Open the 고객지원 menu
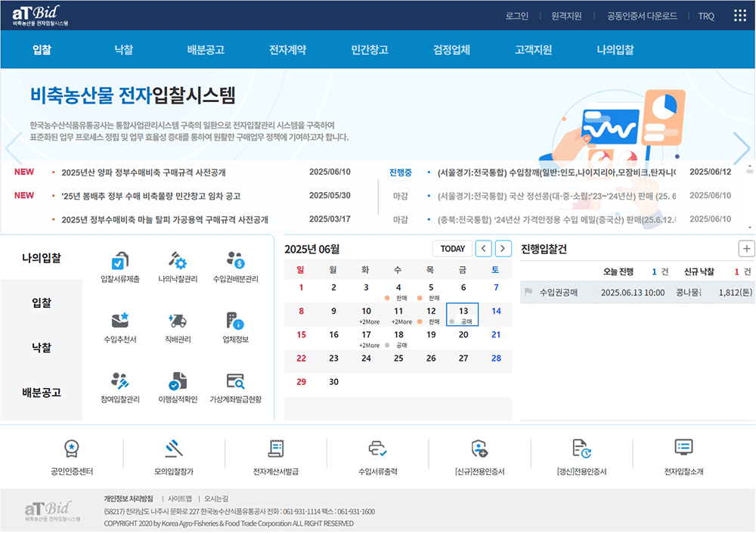Viewport: 756px width, 534px height. point(533,50)
